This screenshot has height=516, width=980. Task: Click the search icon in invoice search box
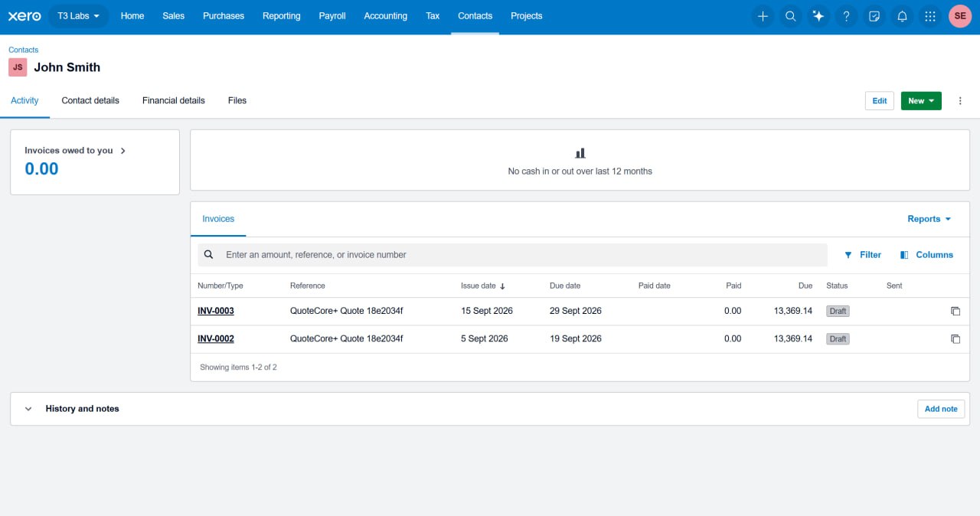(x=208, y=255)
